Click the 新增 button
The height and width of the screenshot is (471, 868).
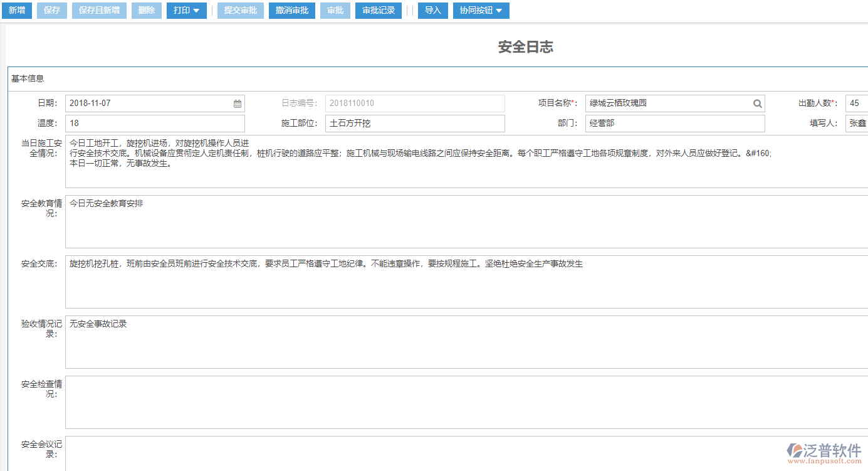[16, 11]
